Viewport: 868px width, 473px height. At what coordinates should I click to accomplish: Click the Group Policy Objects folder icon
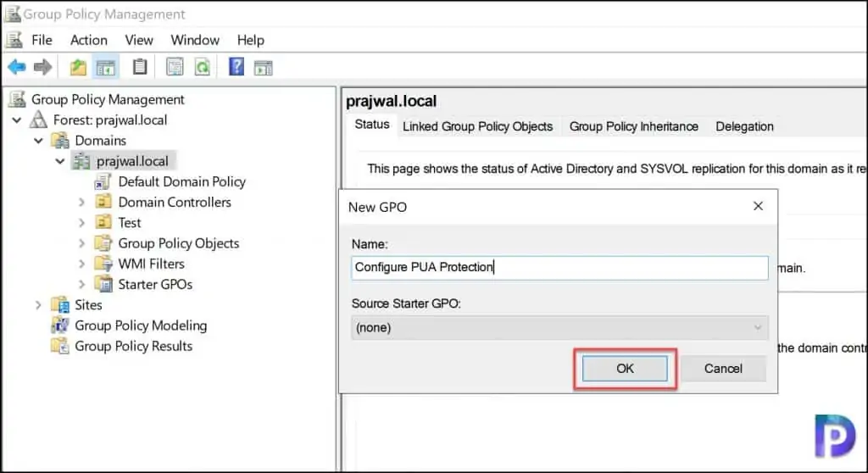[x=103, y=243]
